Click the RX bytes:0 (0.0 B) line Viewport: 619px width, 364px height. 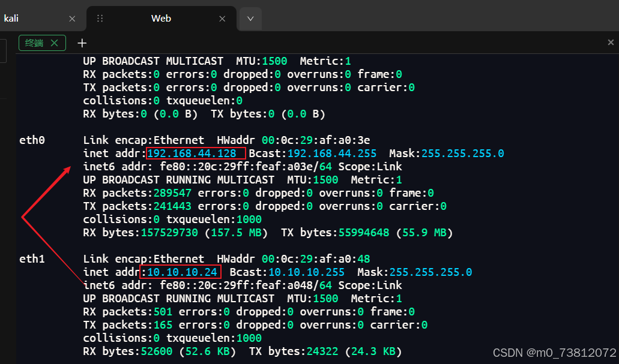204,114
